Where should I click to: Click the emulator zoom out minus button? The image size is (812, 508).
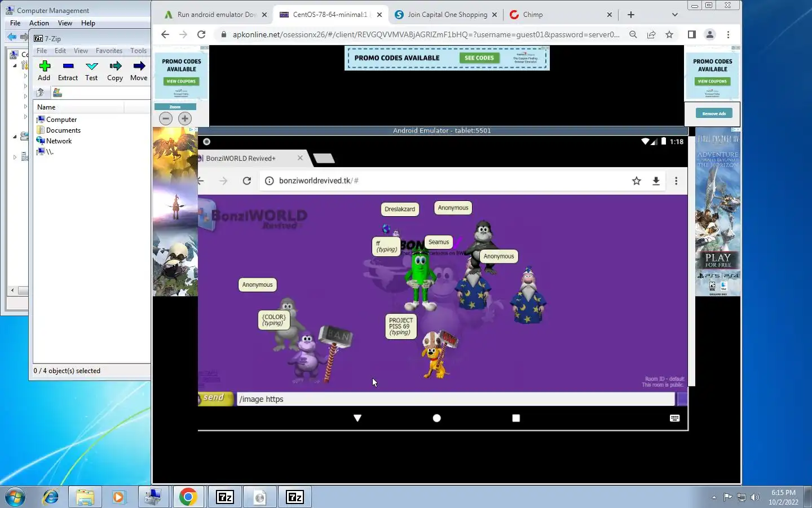(x=166, y=119)
